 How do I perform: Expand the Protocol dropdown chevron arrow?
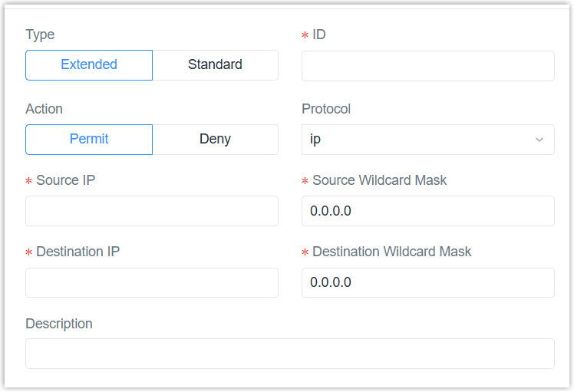point(539,140)
